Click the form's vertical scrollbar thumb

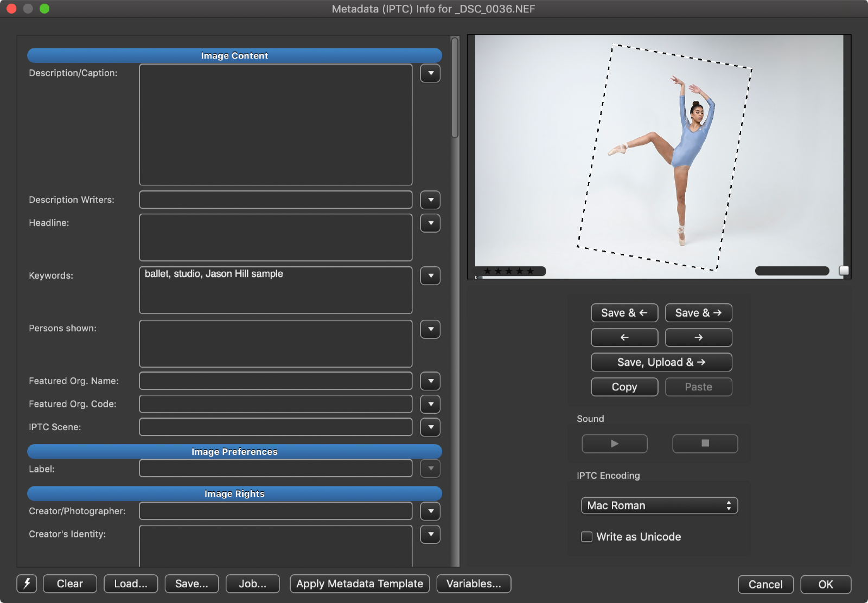(x=455, y=87)
